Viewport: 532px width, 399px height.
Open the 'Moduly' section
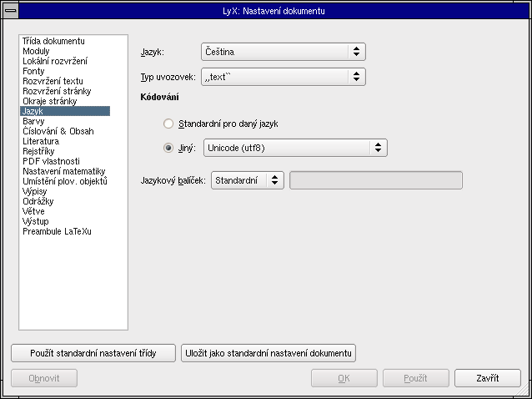pyautogui.click(x=36, y=51)
